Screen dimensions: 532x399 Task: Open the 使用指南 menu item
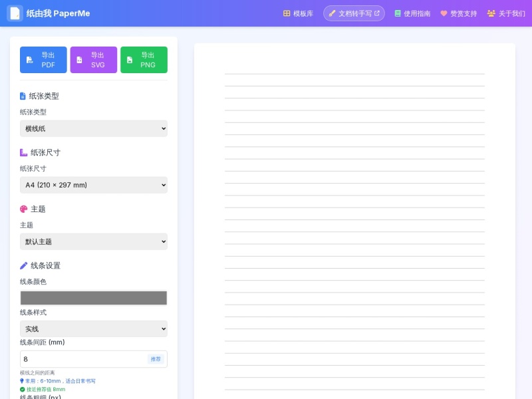click(x=412, y=13)
